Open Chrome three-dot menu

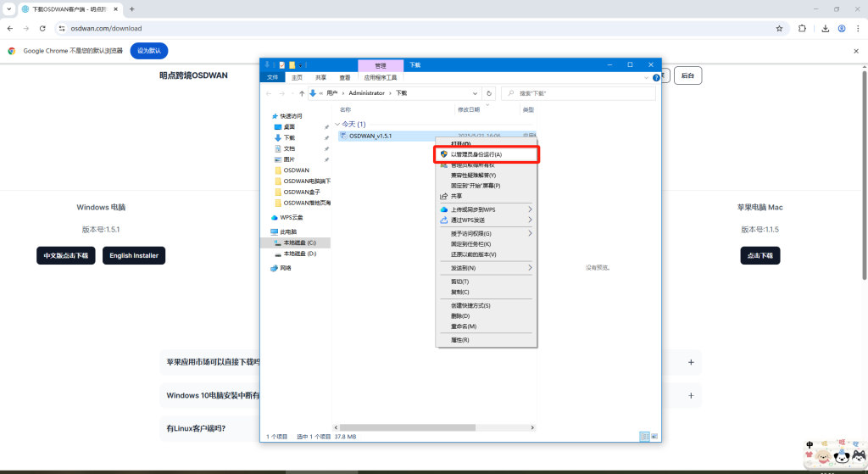pyautogui.click(x=858, y=28)
